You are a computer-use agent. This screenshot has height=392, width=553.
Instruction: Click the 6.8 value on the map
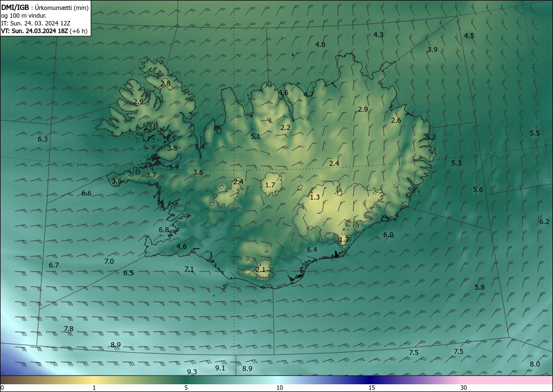coord(164,230)
